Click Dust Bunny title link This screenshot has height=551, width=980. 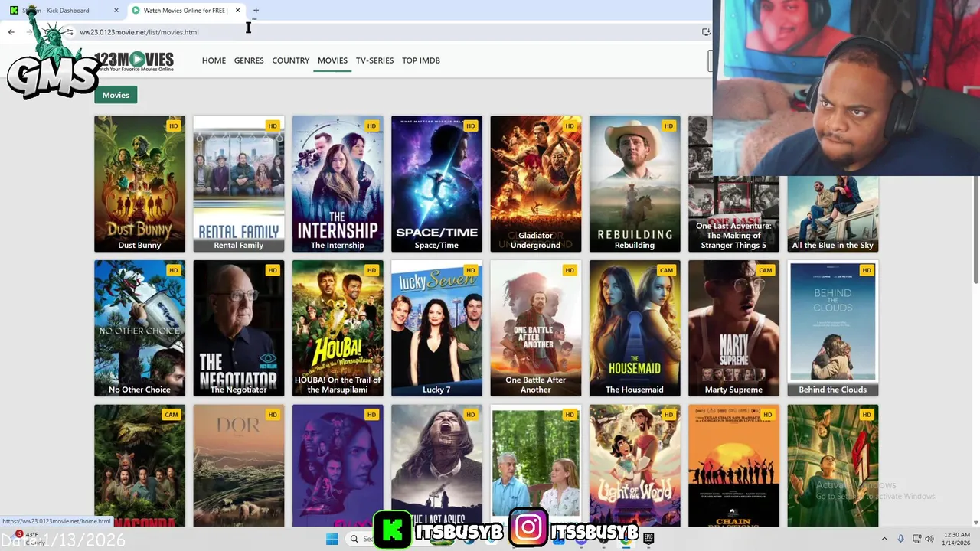tap(139, 245)
